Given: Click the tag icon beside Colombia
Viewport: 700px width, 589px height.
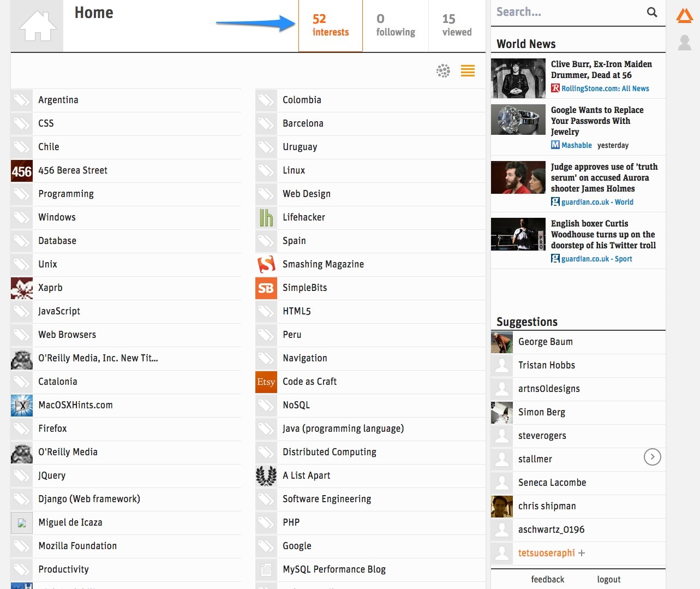Looking at the screenshot, I should [266, 100].
